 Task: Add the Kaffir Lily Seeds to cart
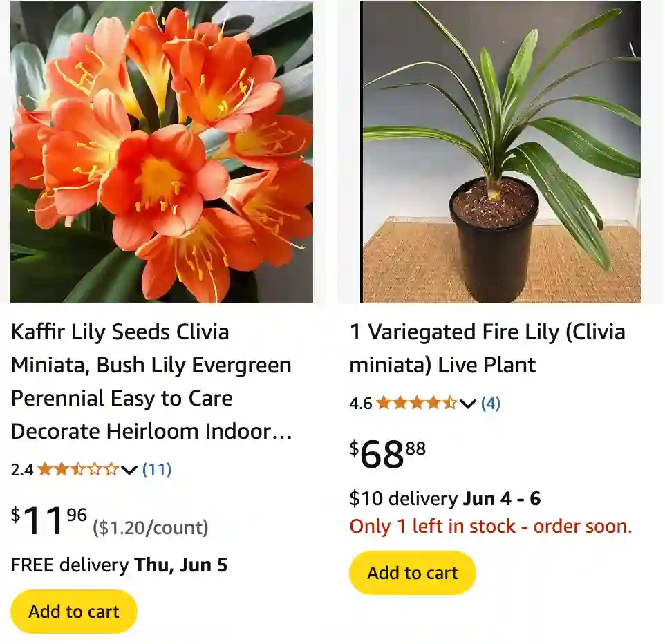tap(73, 611)
